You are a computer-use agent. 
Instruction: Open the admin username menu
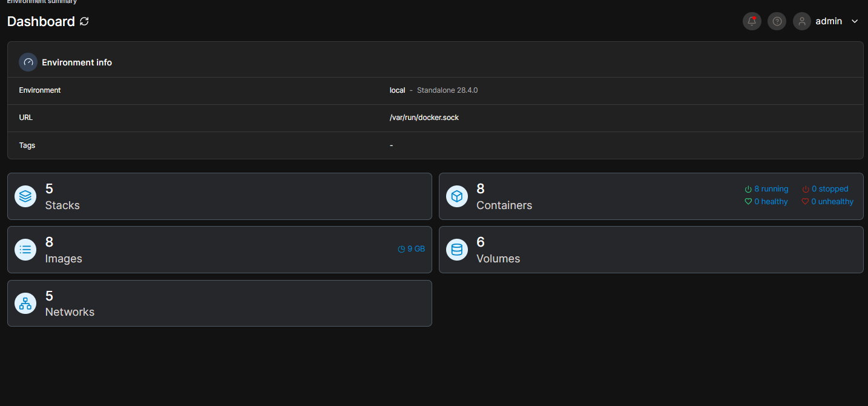pyautogui.click(x=829, y=21)
